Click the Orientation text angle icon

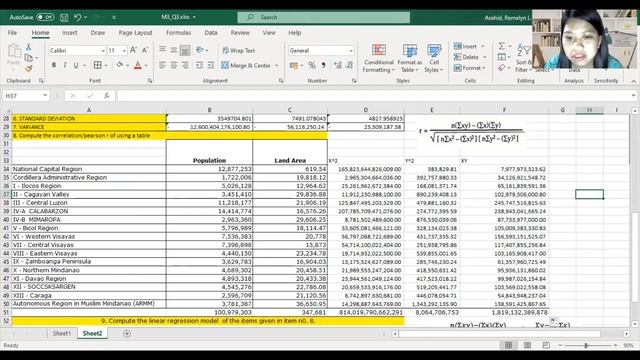[x=200, y=50]
